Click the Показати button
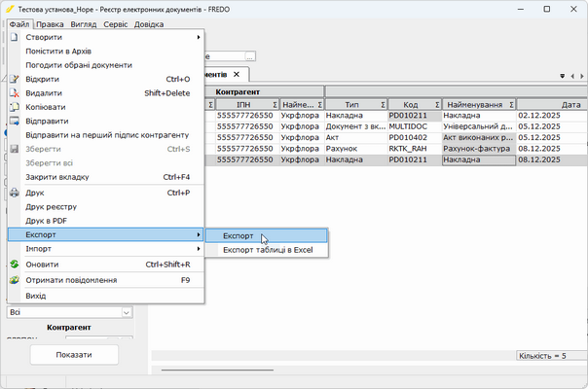Viewport: 588px width, 389px height. (74, 355)
